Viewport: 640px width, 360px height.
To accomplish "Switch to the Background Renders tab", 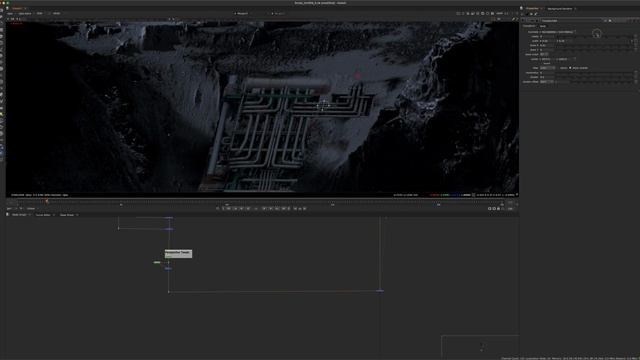I will coord(560,9).
